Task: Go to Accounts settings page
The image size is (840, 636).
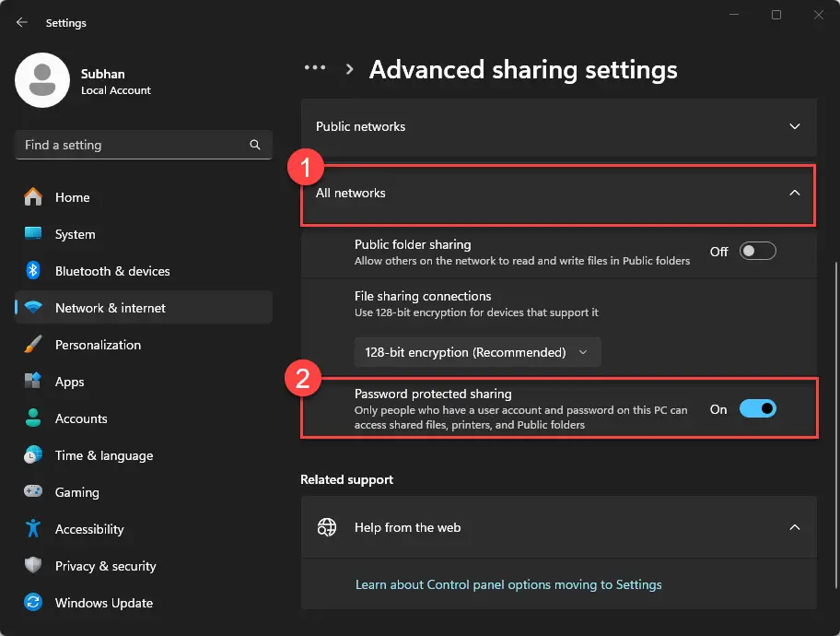Action: pyautogui.click(x=81, y=418)
